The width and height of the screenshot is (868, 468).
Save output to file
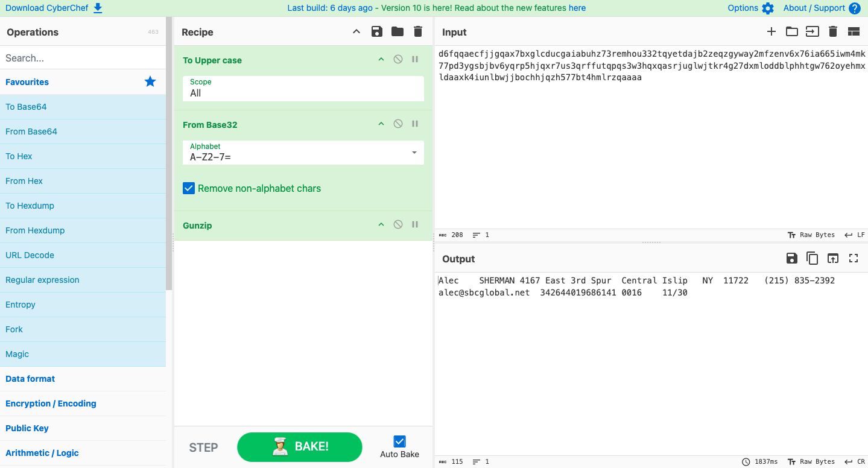point(792,259)
